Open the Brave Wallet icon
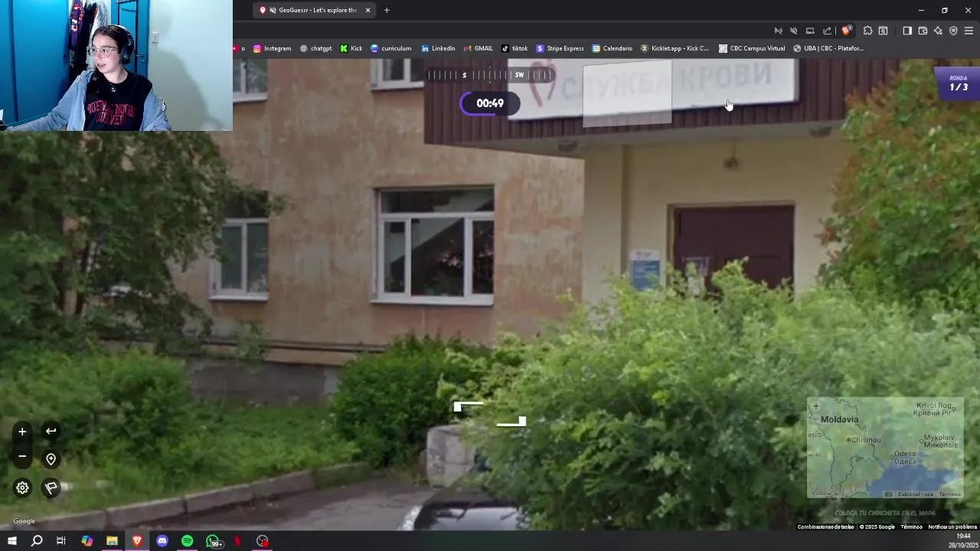This screenshot has width=980, height=551. click(923, 31)
